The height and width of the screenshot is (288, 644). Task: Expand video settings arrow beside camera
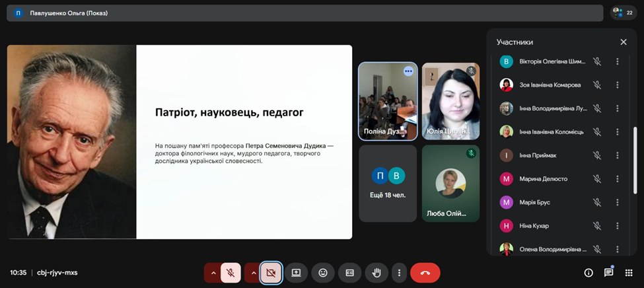click(253, 272)
